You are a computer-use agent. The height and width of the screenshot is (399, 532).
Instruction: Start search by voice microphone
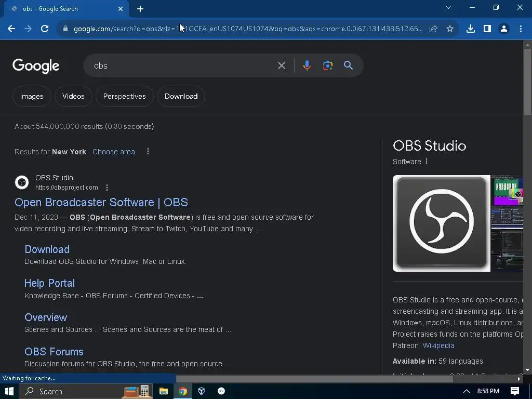point(307,65)
